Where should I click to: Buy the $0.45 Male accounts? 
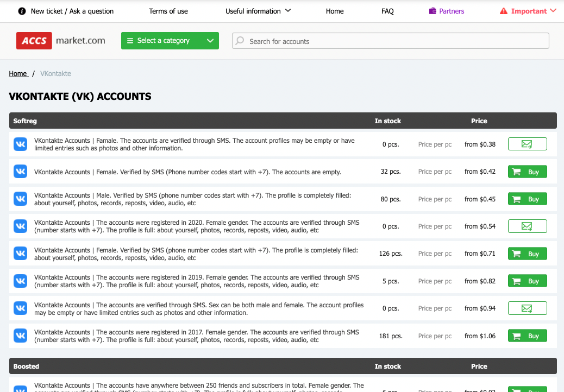tap(527, 199)
